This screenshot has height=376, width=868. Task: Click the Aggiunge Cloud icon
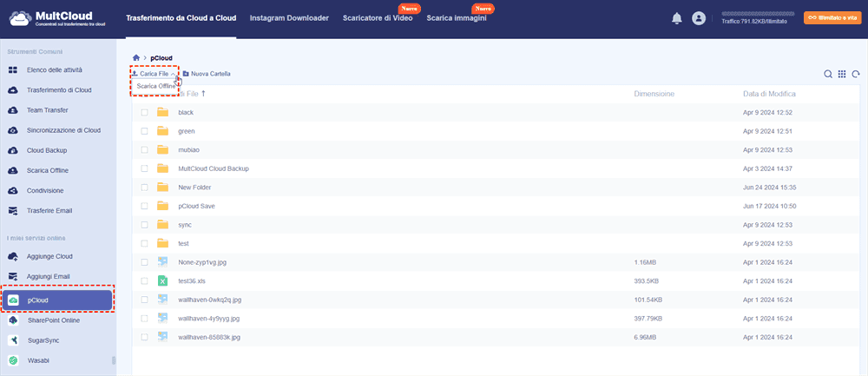click(x=13, y=256)
